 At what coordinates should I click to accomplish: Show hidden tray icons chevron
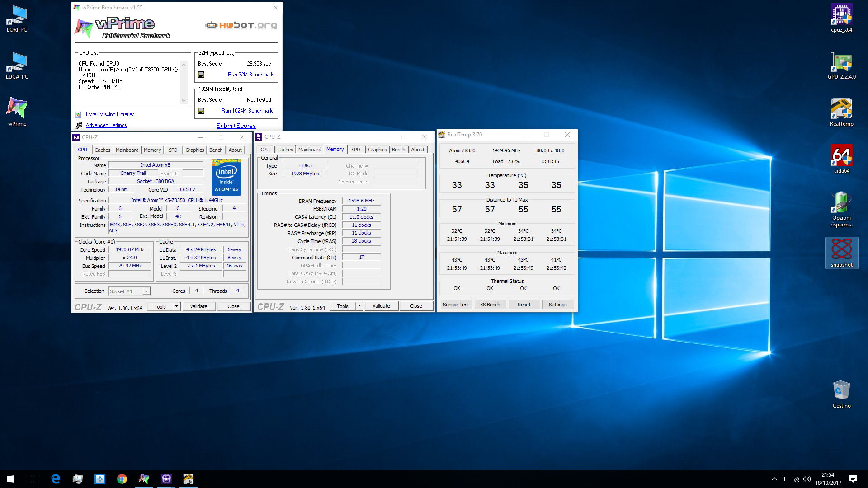(774, 479)
